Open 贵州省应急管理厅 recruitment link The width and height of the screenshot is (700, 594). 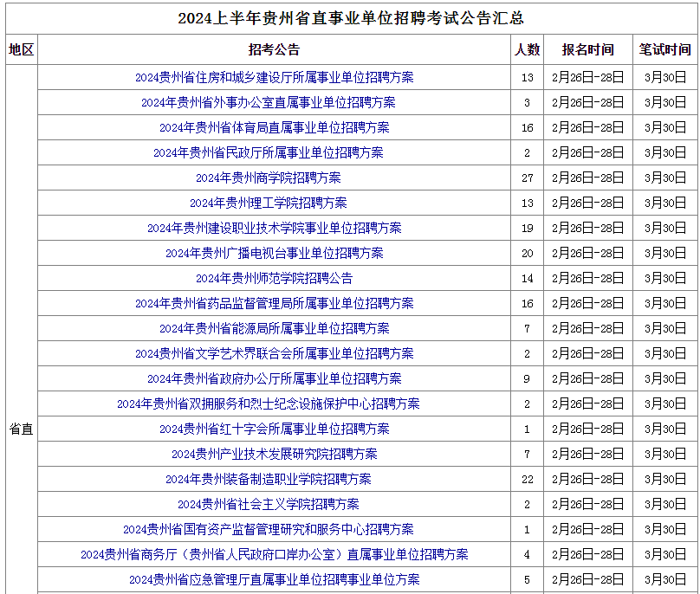274,579
